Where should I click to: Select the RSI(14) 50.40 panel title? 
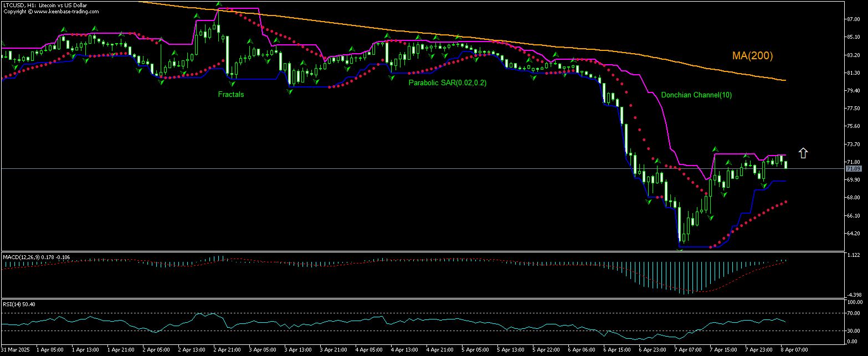coord(19,305)
